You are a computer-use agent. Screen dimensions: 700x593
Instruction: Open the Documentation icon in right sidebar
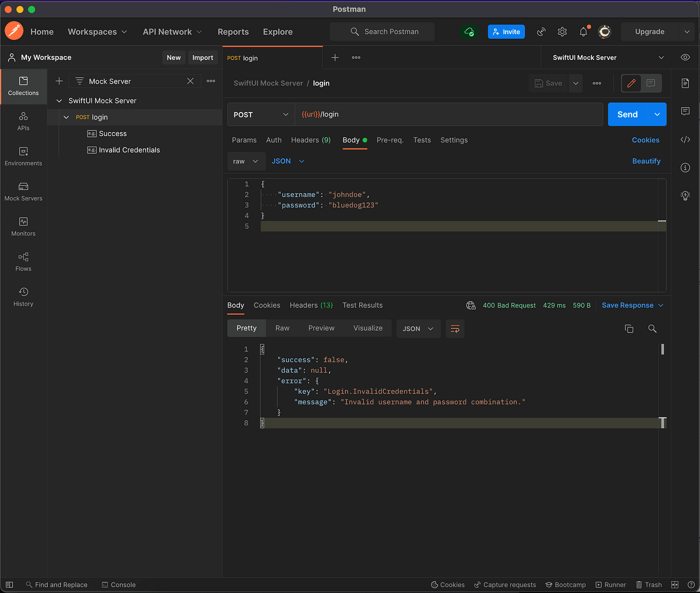685,83
